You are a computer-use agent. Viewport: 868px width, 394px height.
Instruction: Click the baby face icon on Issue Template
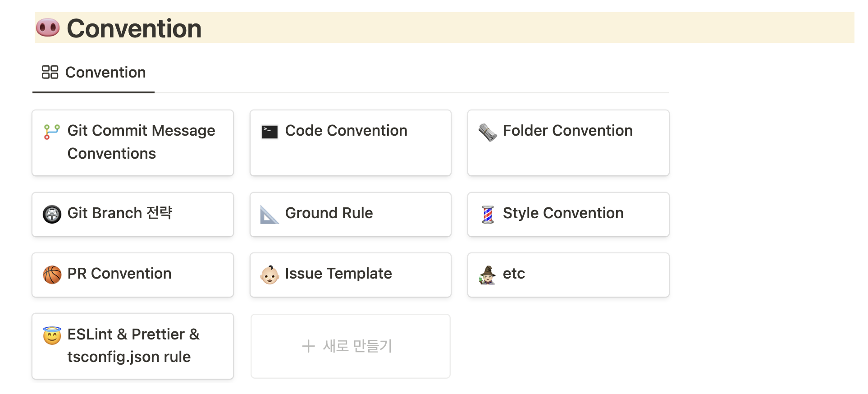coord(270,275)
